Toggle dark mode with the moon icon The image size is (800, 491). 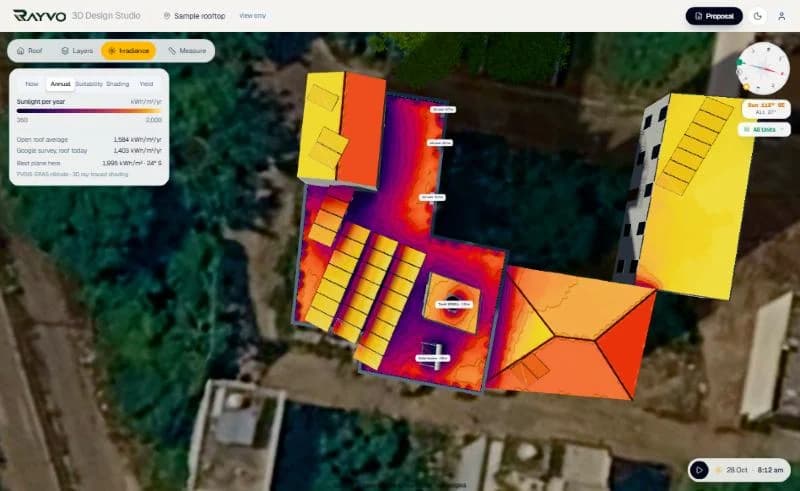pos(758,16)
